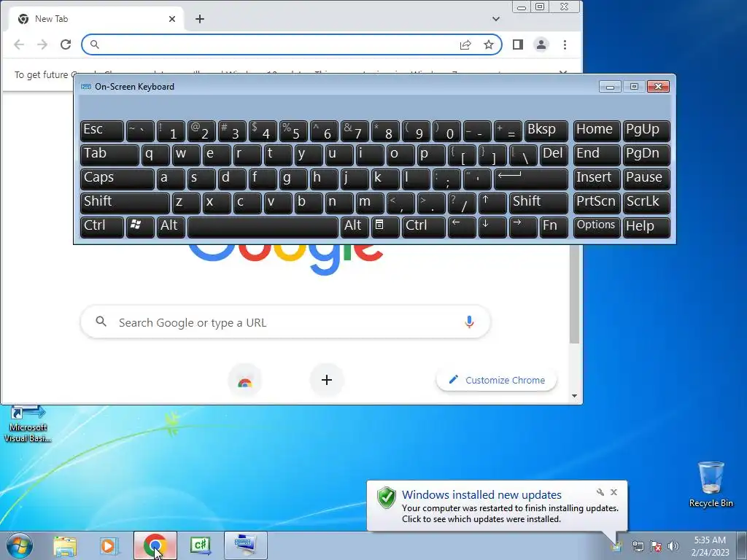Select the New Tab tab

click(x=97, y=19)
